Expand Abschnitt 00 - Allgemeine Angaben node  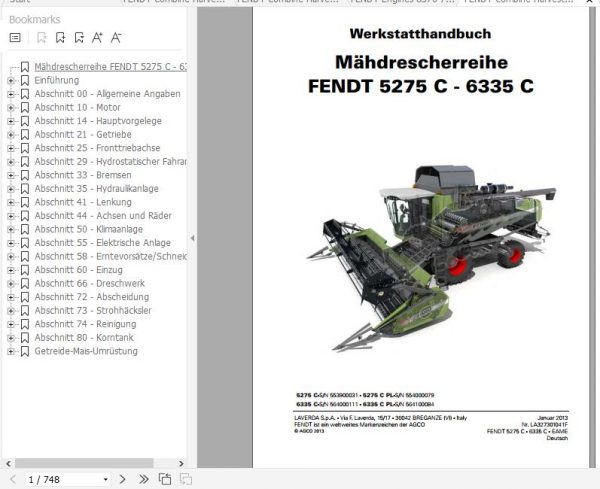[x=11, y=94]
